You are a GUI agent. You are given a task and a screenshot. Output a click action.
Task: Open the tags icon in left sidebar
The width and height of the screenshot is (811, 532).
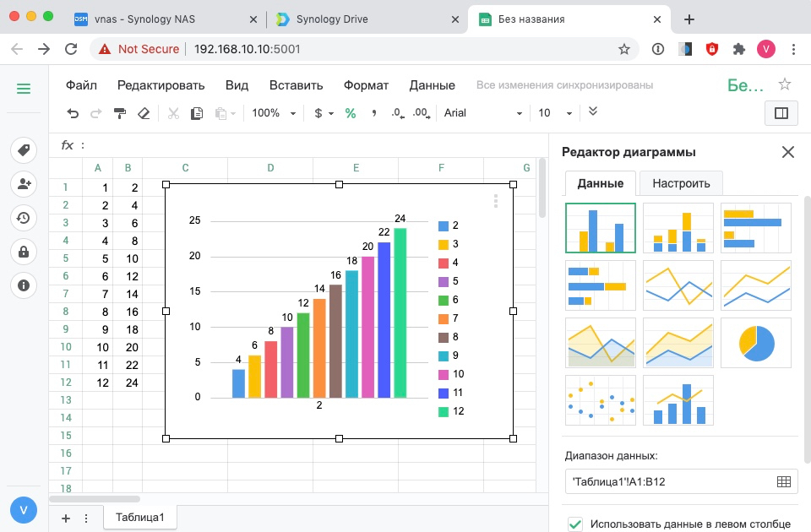(x=23, y=151)
